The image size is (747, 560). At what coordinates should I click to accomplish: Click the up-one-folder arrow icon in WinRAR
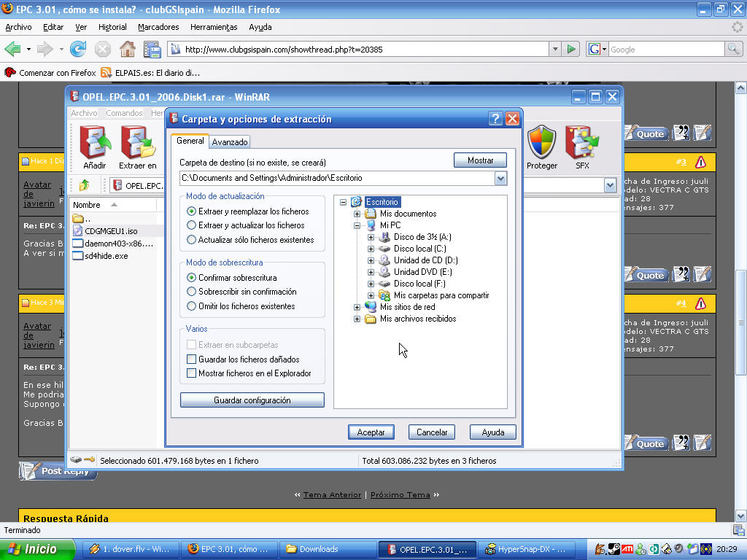(x=85, y=185)
